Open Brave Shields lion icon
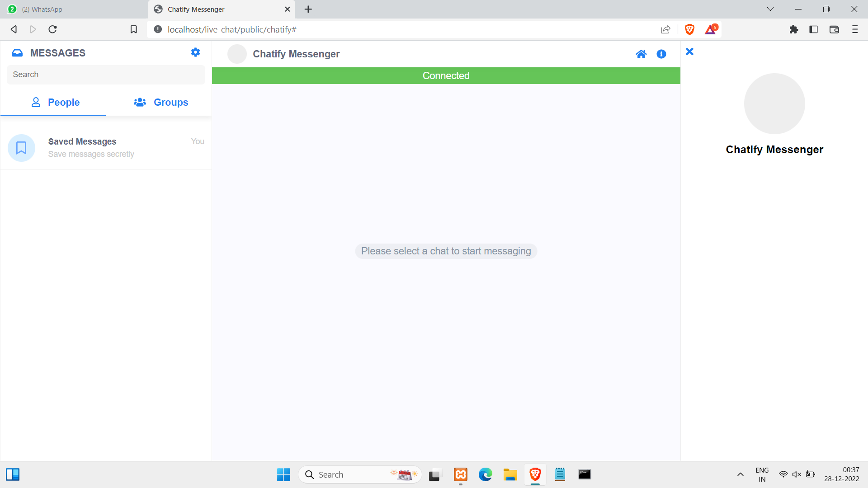The width and height of the screenshot is (868, 488). coord(689,29)
